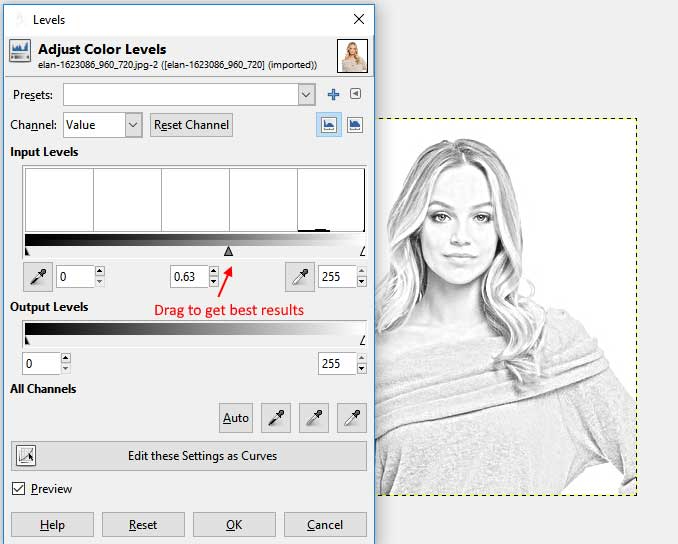This screenshot has width=678, height=544.
Task: Select All Channels white point eyedropper
Action: [x=352, y=418]
